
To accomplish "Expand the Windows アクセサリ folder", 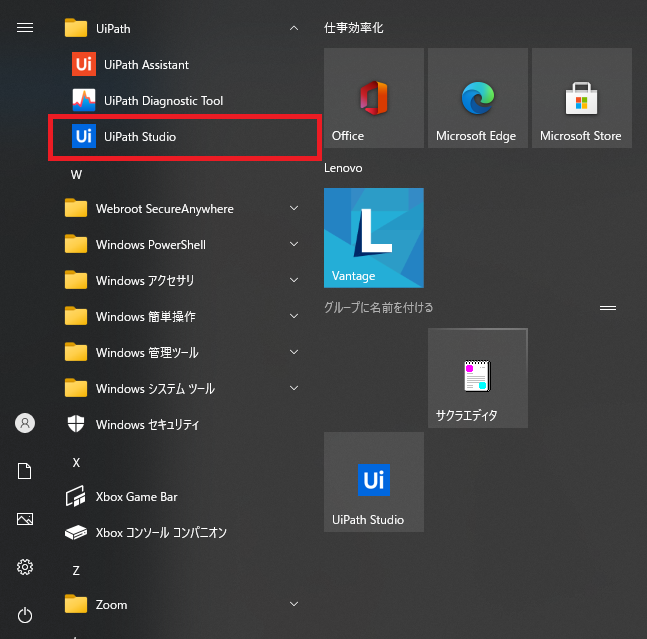I will pos(293,281).
